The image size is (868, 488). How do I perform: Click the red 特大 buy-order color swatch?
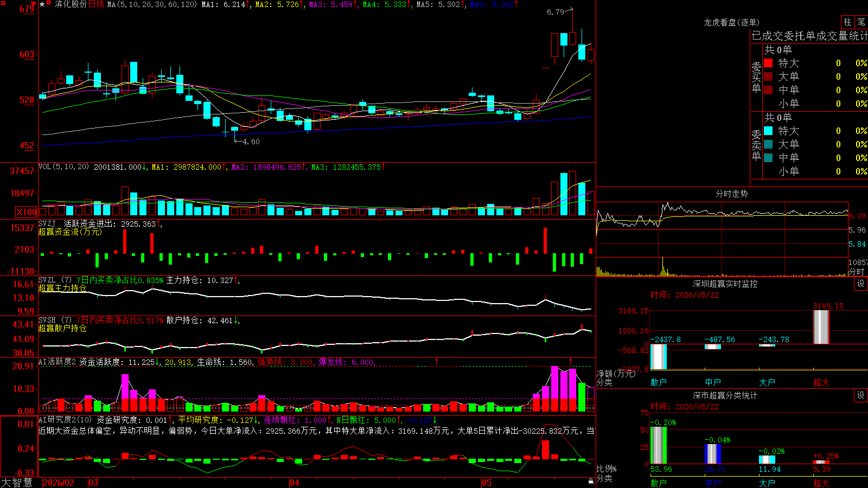(x=768, y=63)
